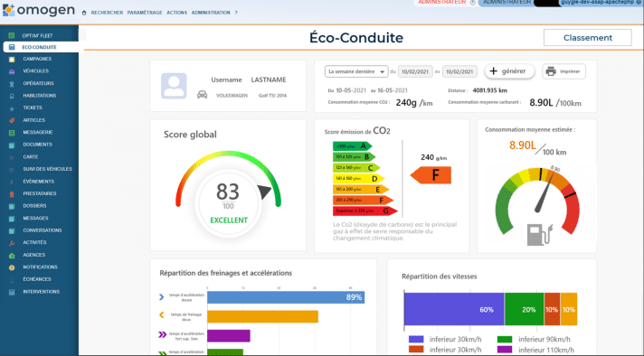Click the Prestataires sidebar icon
Image resolution: width=644 pixels, height=356 pixels.
12,194
